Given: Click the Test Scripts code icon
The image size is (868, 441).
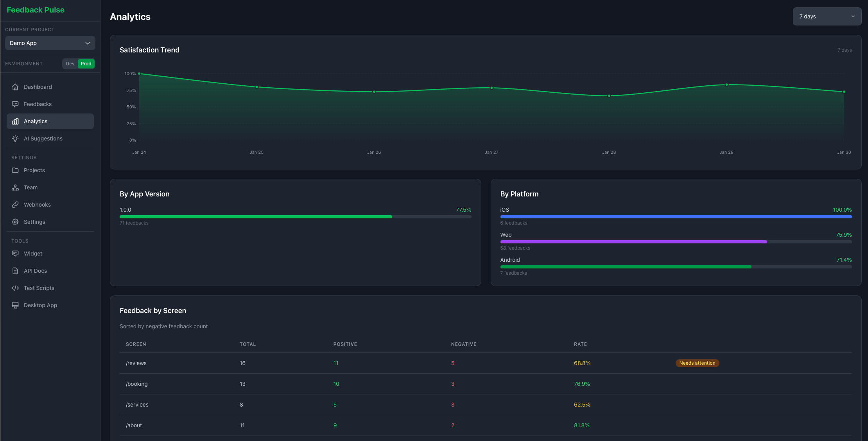Looking at the screenshot, I should (15, 288).
